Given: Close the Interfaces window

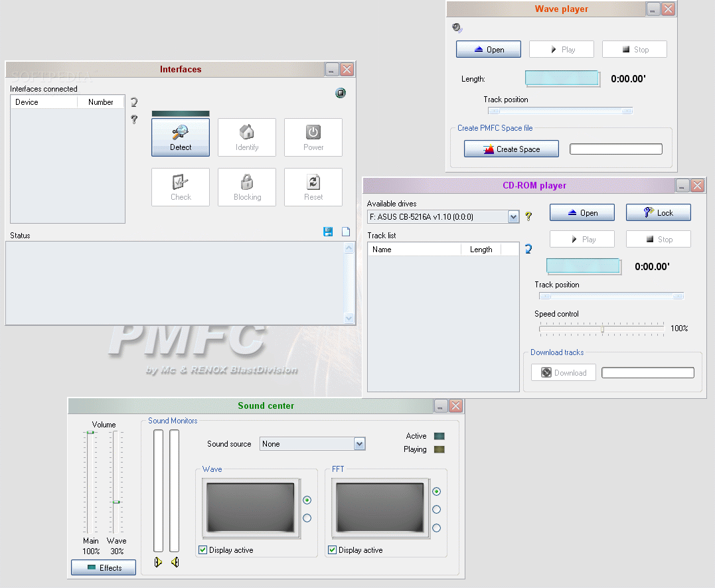Looking at the screenshot, I should [x=347, y=69].
